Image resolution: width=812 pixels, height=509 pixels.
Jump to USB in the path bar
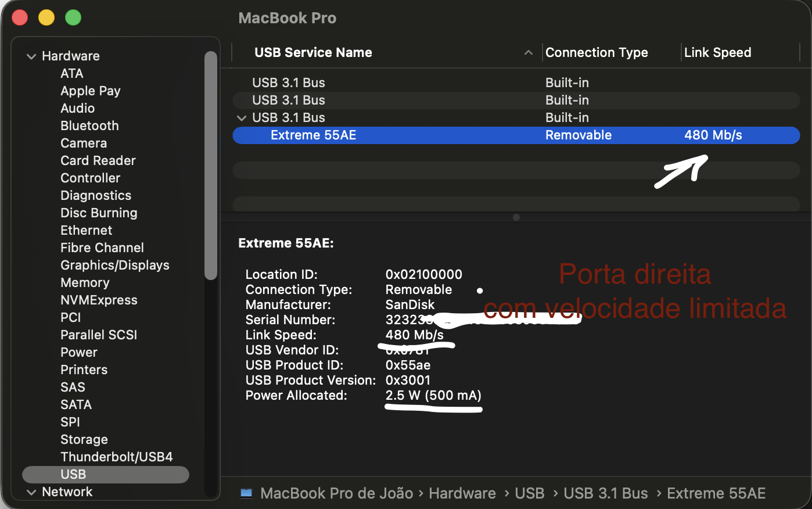tap(530, 493)
